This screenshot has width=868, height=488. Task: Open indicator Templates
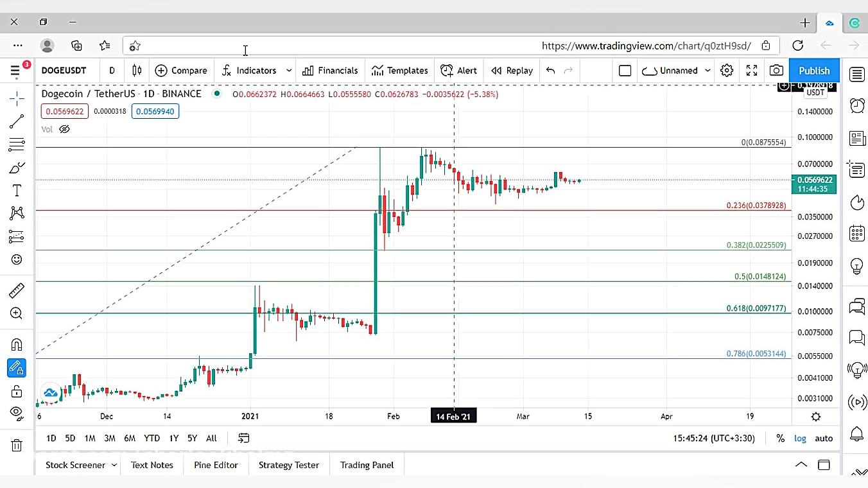coord(399,71)
